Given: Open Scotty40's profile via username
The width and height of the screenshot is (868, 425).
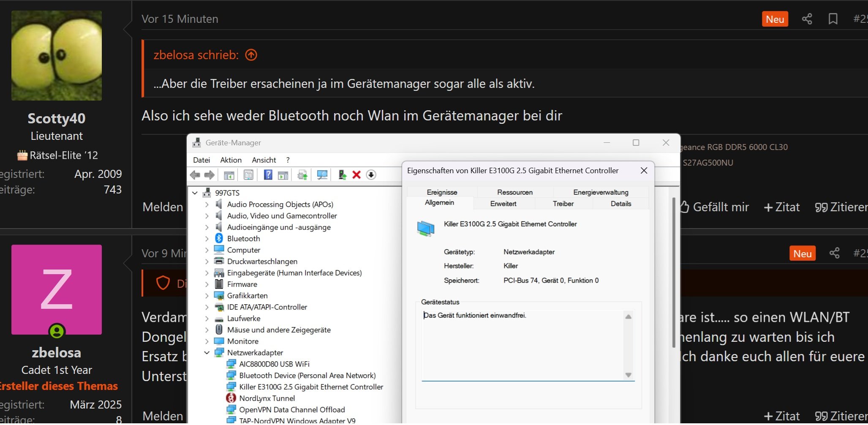Looking at the screenshot, I should 57,118.
